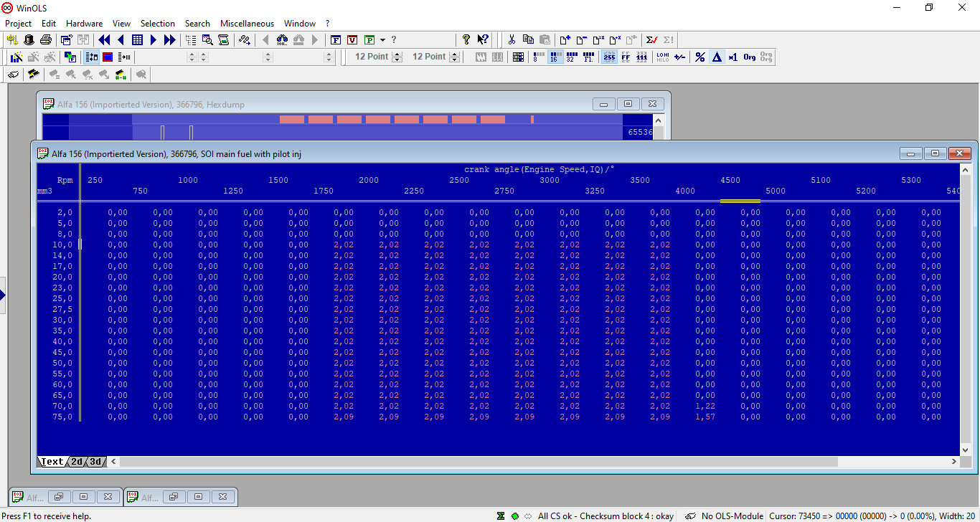
Task: Click the page with minus icon
Action: [x=582, y=40]
